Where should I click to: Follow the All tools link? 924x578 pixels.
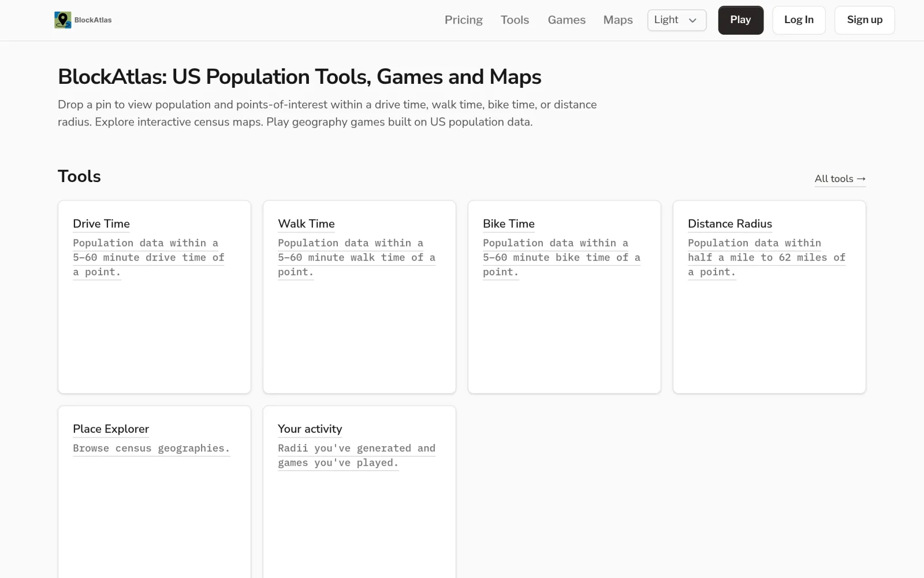(840, 179)
